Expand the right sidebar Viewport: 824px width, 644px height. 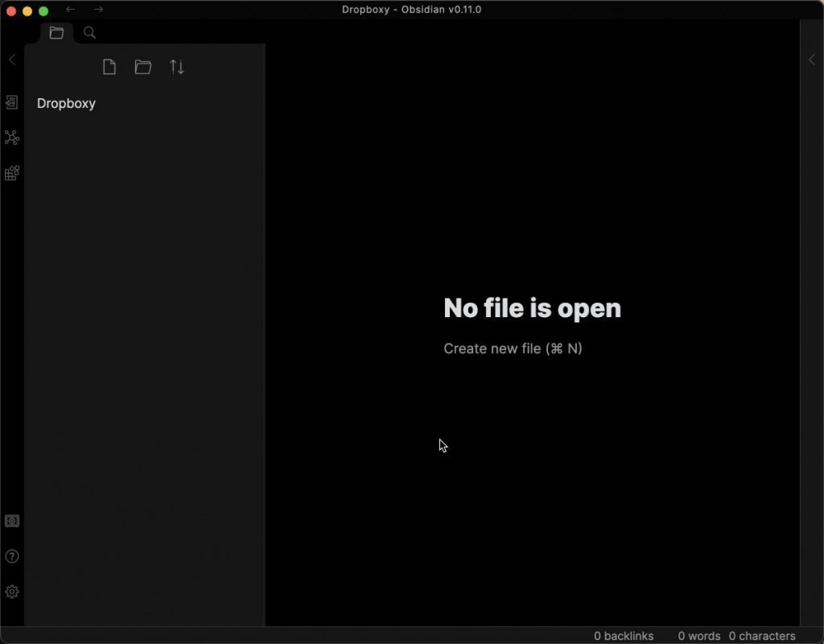812,60
